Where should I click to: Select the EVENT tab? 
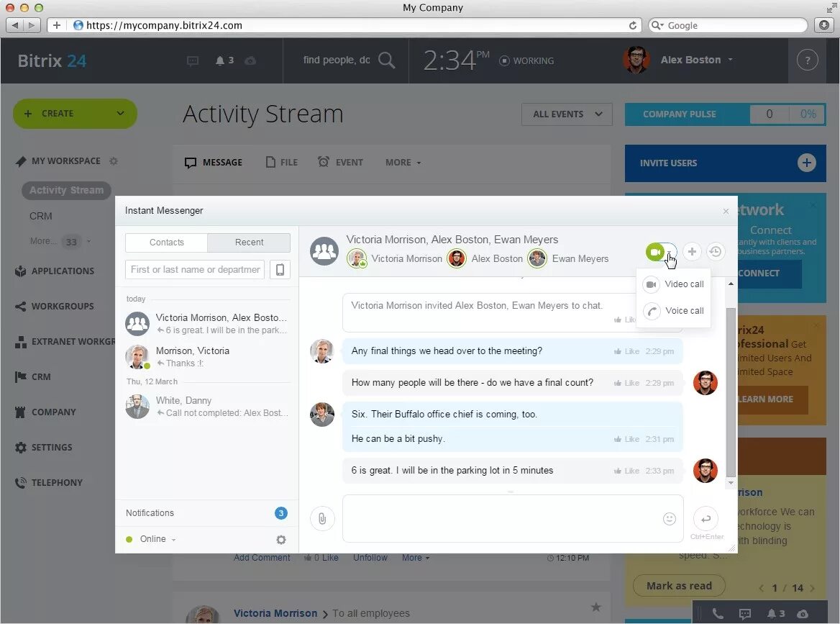click(340, 163)
